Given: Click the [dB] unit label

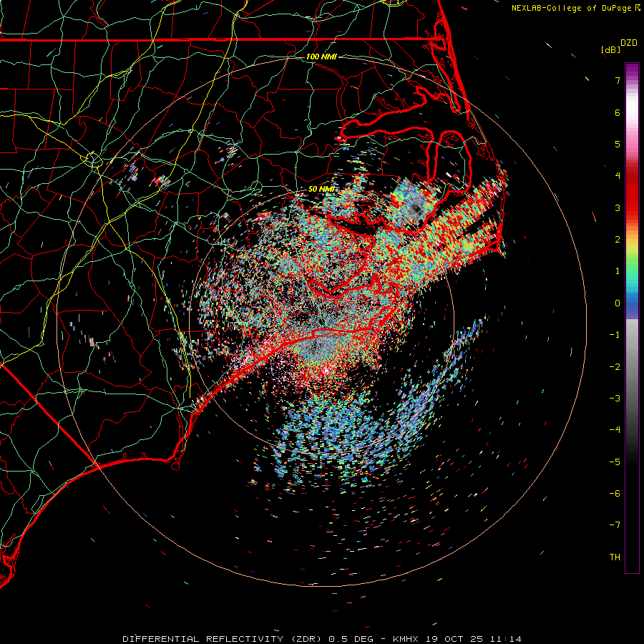Looking at the screenshot, I should coord(611,49).
